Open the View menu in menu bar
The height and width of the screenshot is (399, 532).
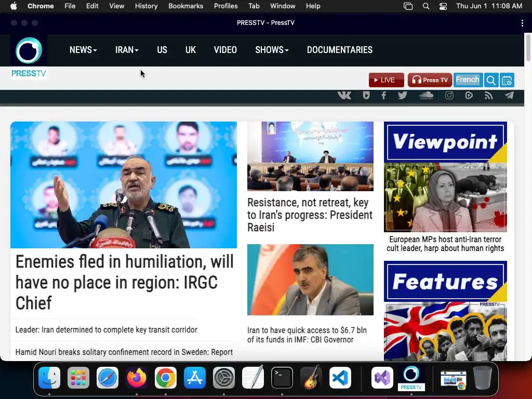click(x=117, y=6)
